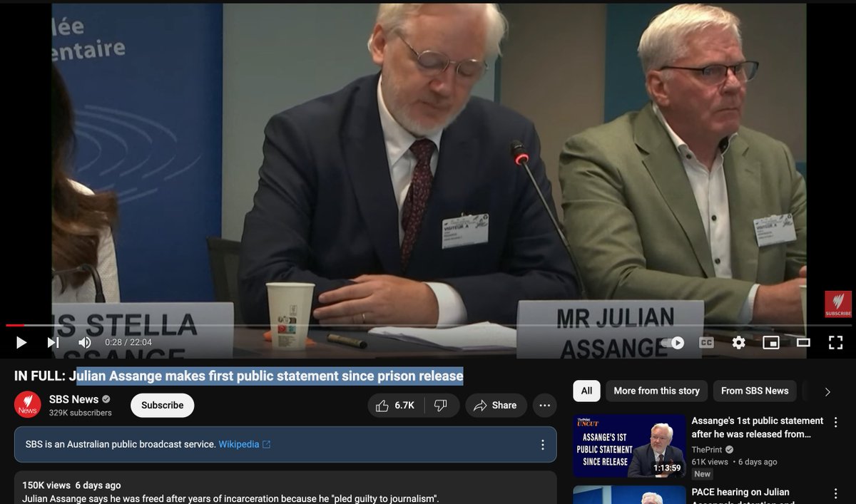Screen dimensions: 856x504
Task: Toggle the autoplay switch
Action: tap(672, 343)
